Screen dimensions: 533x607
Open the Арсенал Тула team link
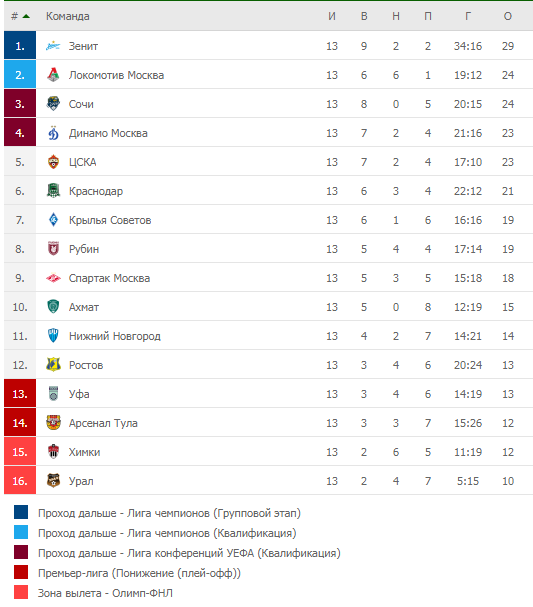click(103, 423)
